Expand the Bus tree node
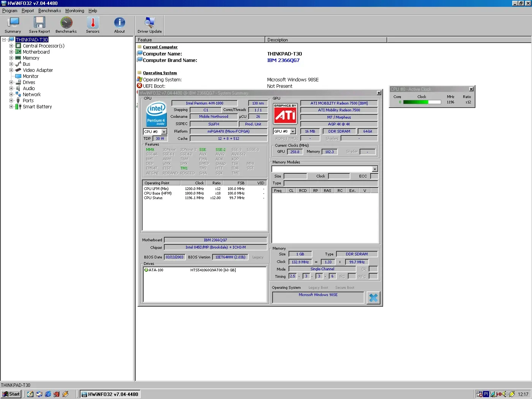The image size is (532, 399). click(11, 64)
